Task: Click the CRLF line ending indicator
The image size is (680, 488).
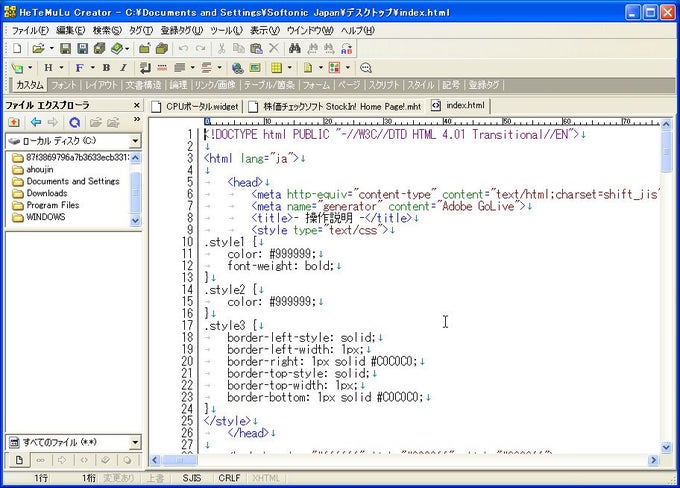Action: [229, 478]
